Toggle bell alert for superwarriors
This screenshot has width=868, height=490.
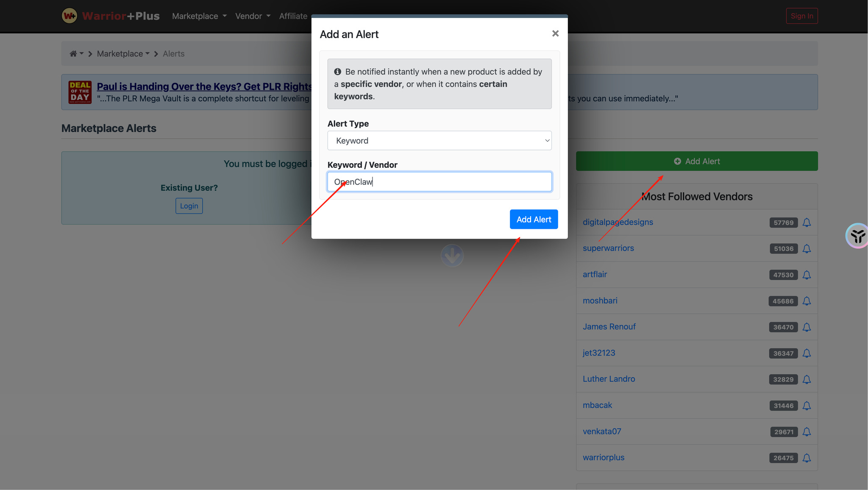point(807,249)
